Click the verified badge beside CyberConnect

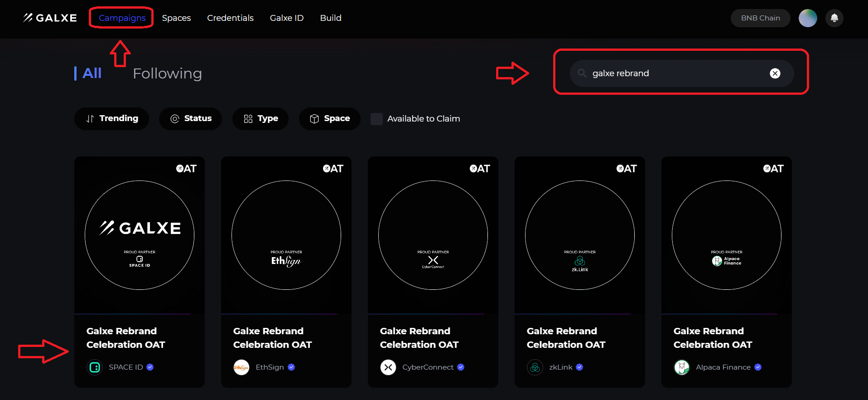tap(461, 367)
